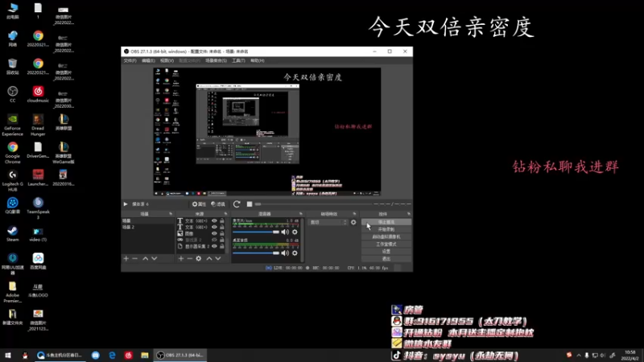Hide the 图像 source via eye icon
The height and width of the screenshot is (362, 644).
coord(214,233)
